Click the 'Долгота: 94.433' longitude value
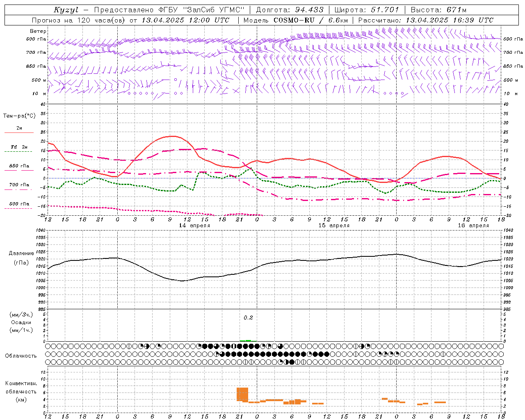The height and width of the screenshot is (420, 525). click(290, 10)
